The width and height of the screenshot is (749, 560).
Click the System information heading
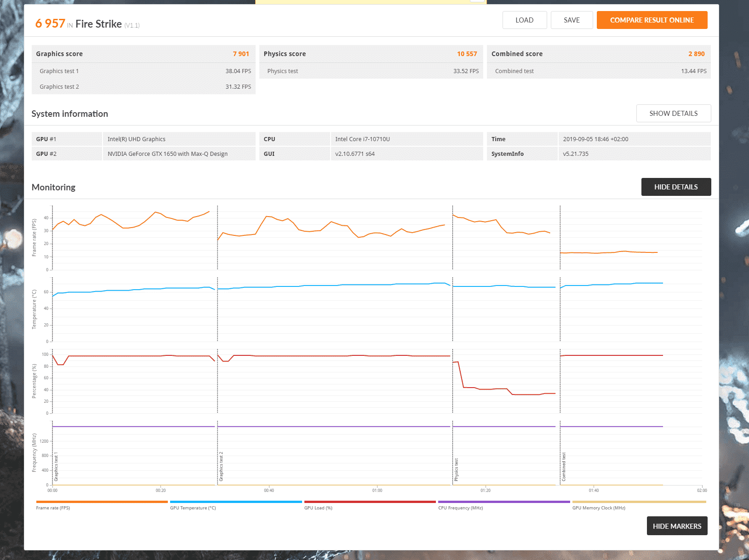tap(70, 114)
